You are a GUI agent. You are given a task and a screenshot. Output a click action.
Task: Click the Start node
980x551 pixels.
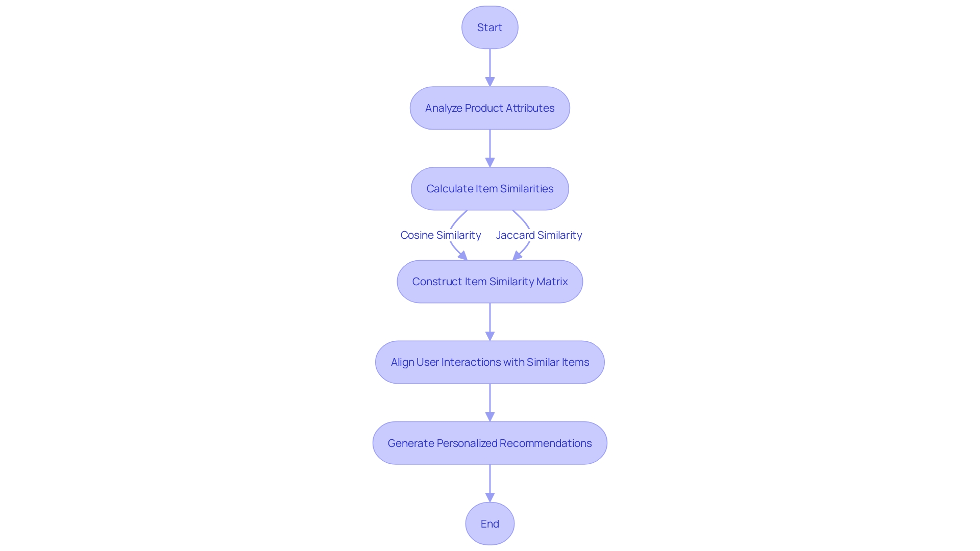point(490,28)
